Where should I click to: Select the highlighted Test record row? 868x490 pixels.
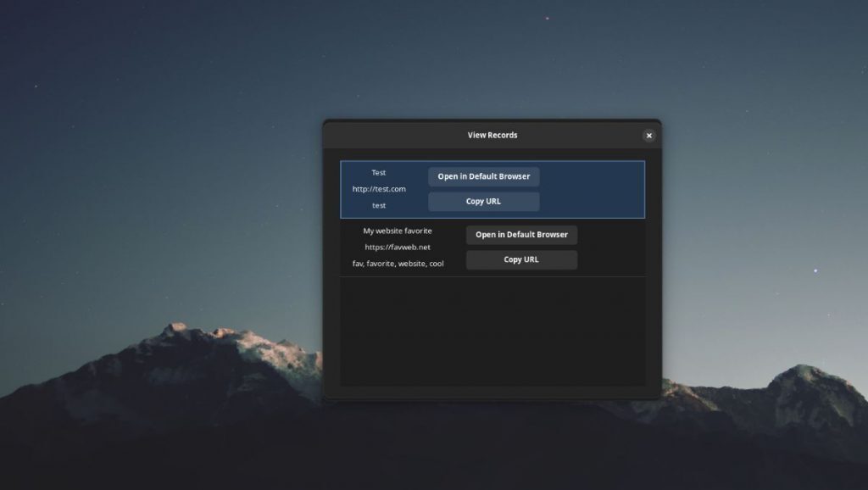click(x=390, y=188)
